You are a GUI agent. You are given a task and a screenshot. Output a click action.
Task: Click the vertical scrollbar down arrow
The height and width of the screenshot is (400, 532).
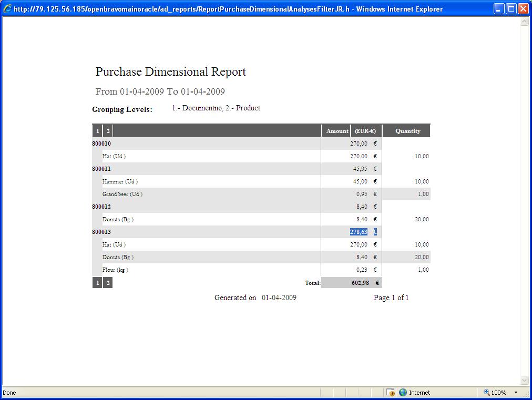pyautogui.click(x=524, y=380)
